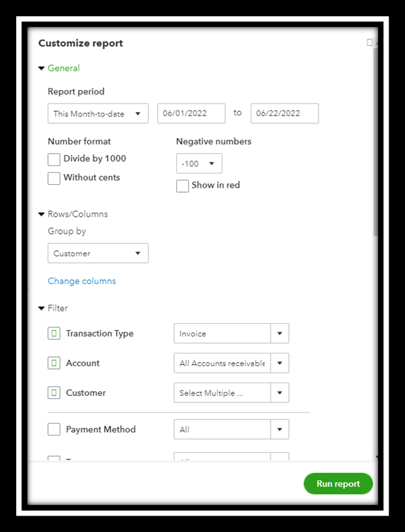Uncheck the Account filter checkbox
This screenshot has width=405, height=532.
[x=54, y=363]
